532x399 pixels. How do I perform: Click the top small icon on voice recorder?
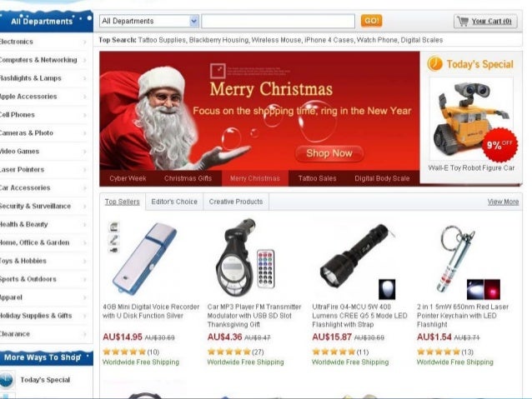click(x=113, y=227)
